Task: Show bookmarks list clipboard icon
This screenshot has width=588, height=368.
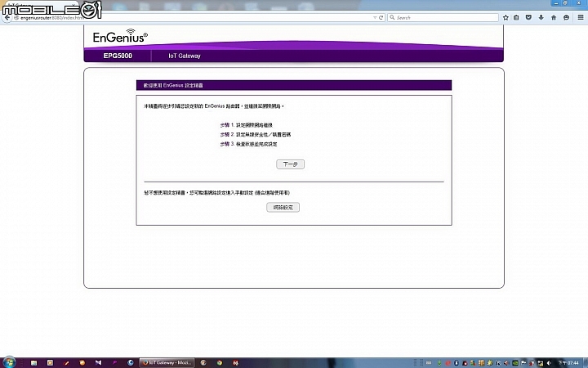Action: [516, 18]
